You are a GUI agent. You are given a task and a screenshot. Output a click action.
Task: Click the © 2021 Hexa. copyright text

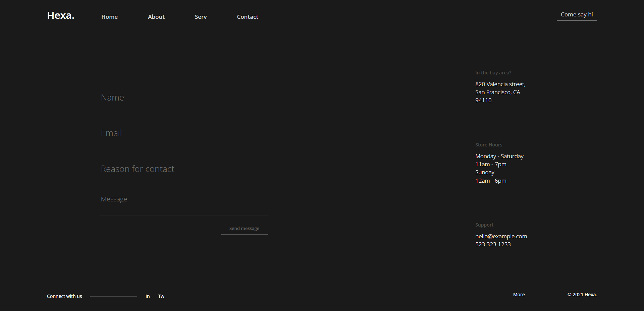point(582,295)
